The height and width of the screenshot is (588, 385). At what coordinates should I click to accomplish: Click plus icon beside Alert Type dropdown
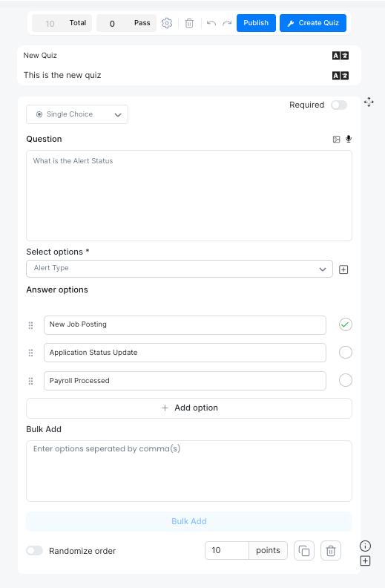(343, 269)
